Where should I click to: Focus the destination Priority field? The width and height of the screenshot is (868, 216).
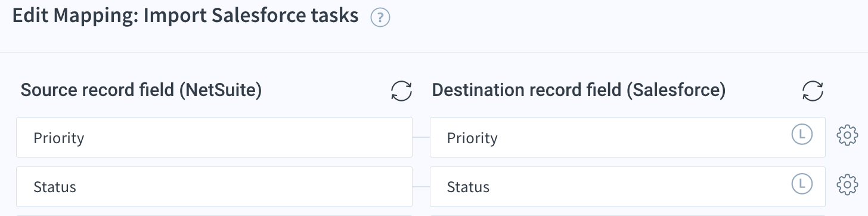click(628, 137)
